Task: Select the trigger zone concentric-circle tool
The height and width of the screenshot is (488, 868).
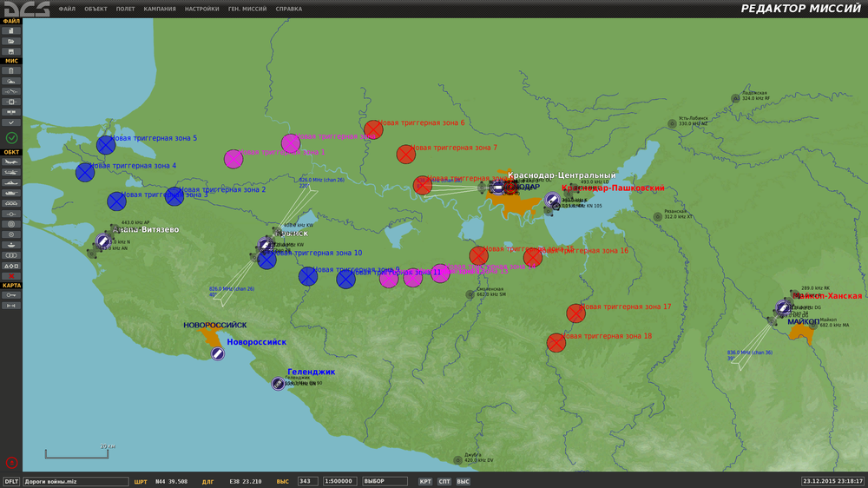Action: 11,224
